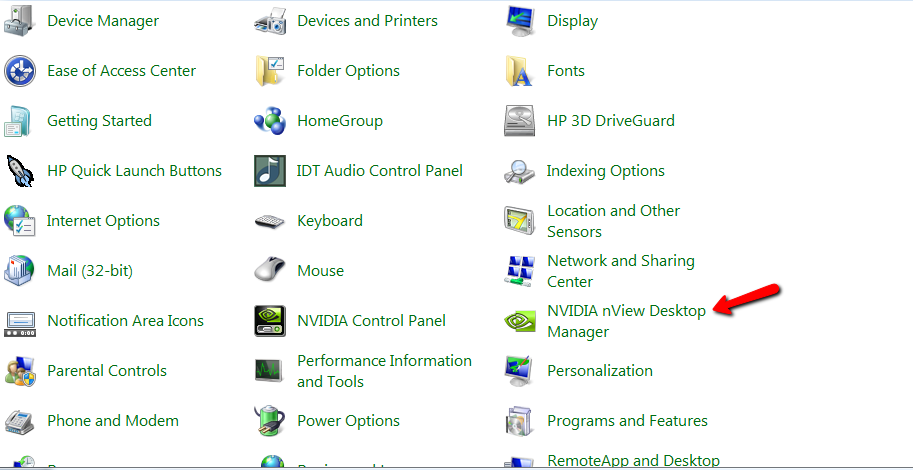Click the HomeGroup spheres icon
Screen dimensions: 913x470
tap(270, 121)
